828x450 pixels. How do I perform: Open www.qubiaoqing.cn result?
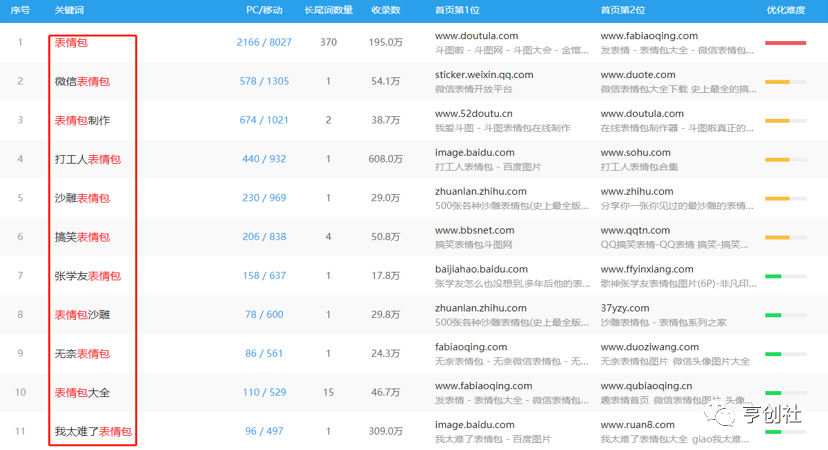point(646,386)
